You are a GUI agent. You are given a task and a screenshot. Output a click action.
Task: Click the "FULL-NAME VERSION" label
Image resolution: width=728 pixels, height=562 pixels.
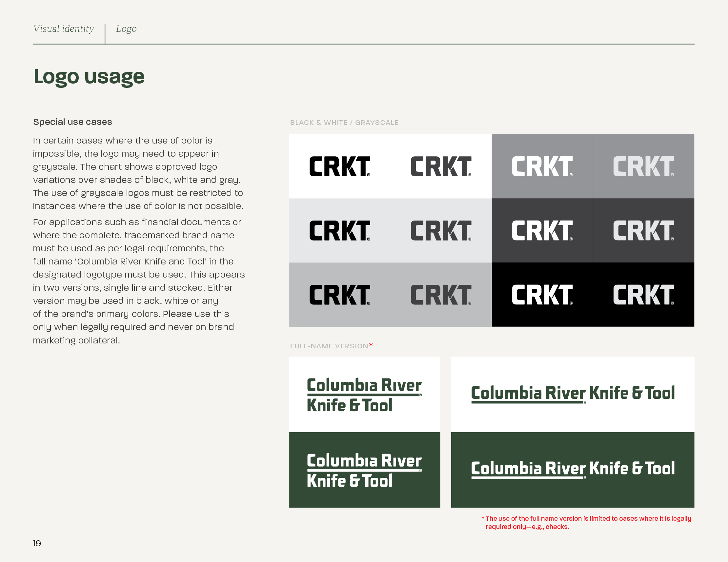(x=329, y=346)
